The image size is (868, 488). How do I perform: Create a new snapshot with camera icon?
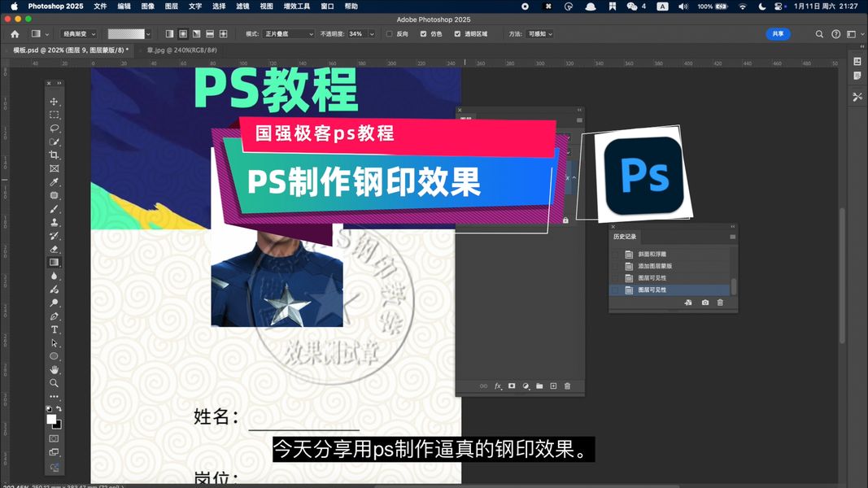704,303
